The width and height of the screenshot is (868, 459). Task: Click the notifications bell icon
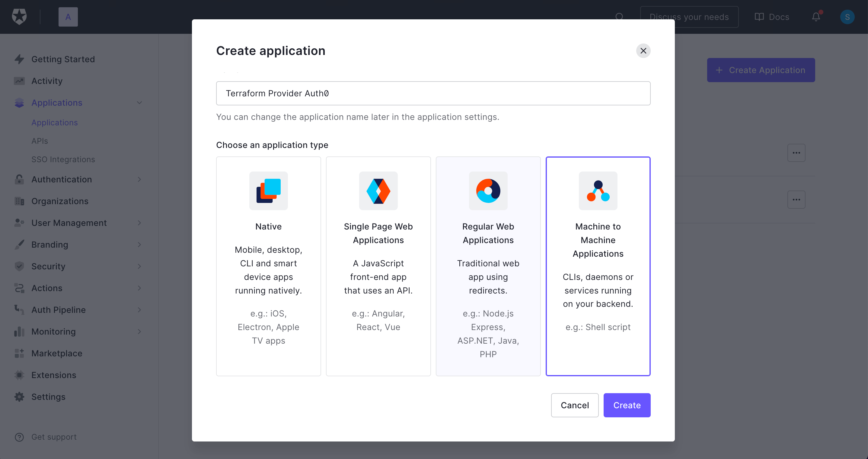(x=816, y=17)
